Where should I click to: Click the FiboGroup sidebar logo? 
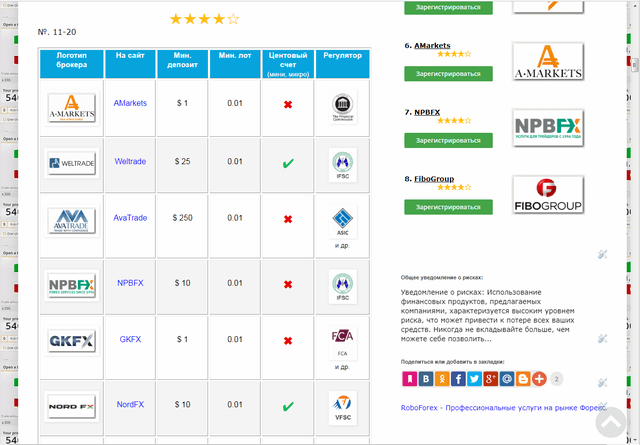click(x=548, y=195)
